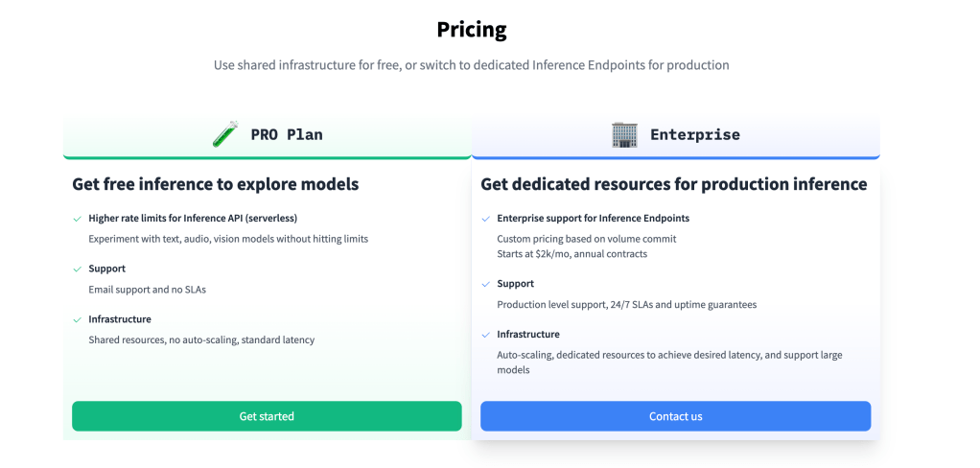Click 'Enterprise support for Inference Endpoints' text
This screenshot has width=980, height=468.
click(x=593, y=219)
